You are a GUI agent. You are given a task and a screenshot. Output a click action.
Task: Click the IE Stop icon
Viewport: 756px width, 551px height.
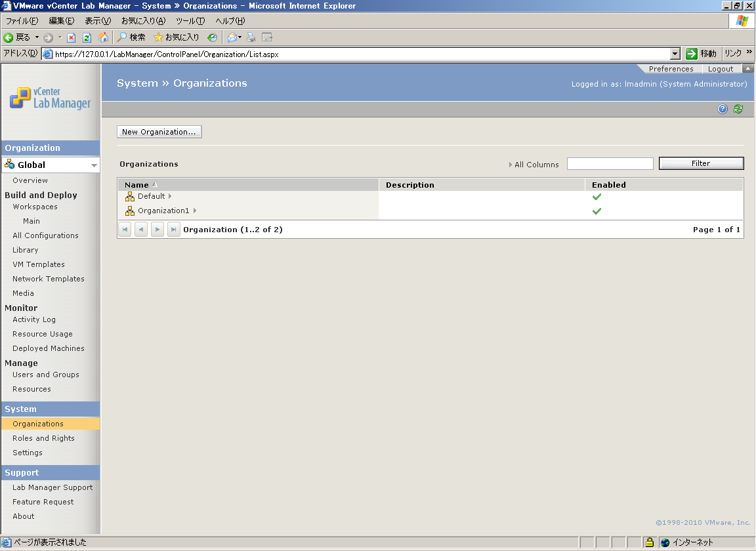[72, 37]
